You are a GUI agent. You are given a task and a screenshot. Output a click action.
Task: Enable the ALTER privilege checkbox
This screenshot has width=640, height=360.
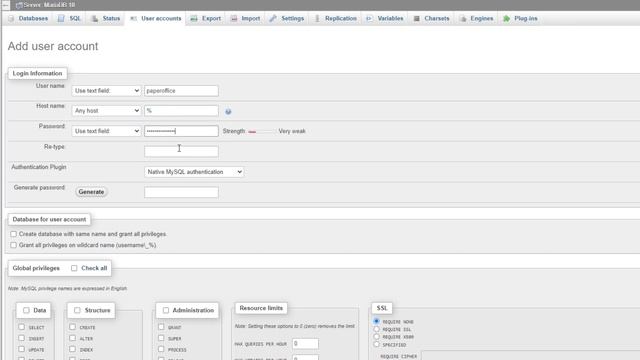72,338
